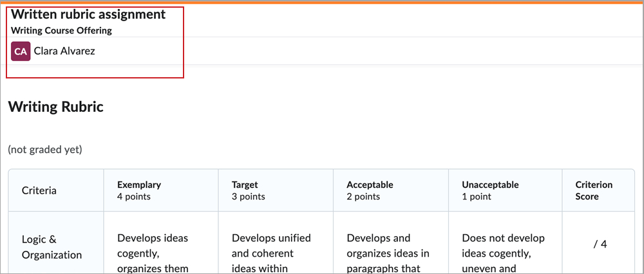Select the Unacceptable level heading
The width and height of the screenshot is (644, 274).
coord(490,185)
